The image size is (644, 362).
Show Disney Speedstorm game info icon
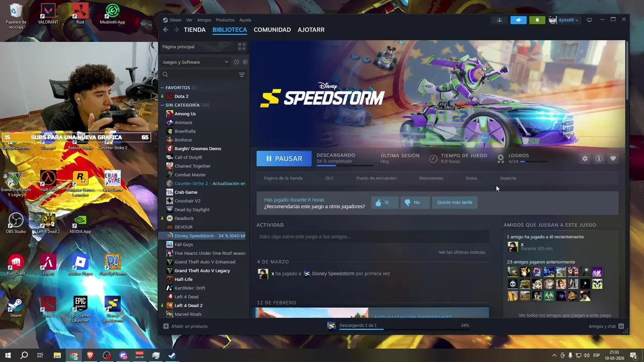(x=599, y=158)
